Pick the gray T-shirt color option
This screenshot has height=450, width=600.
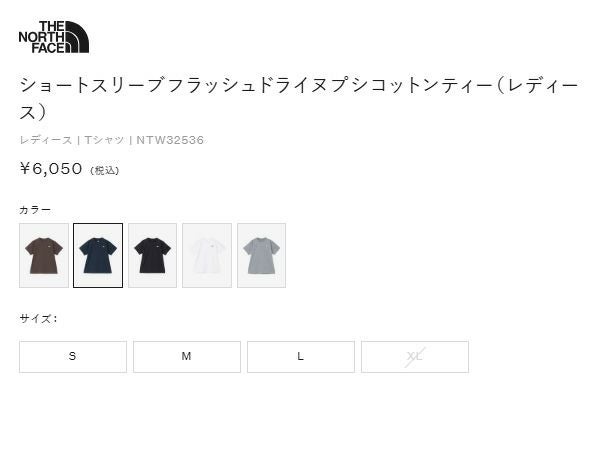[x=261, y=255]
